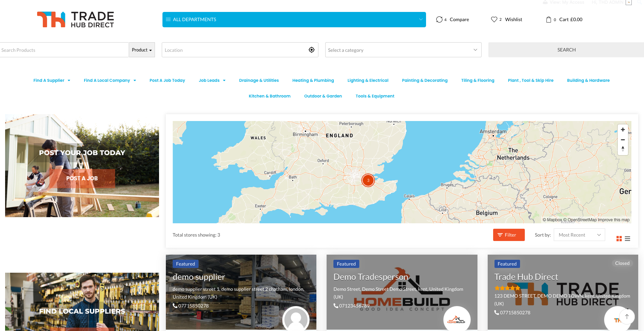Click the POST A JOB banner button
The height and width of the screenshot is (331, 644).
tap(82, 178)
